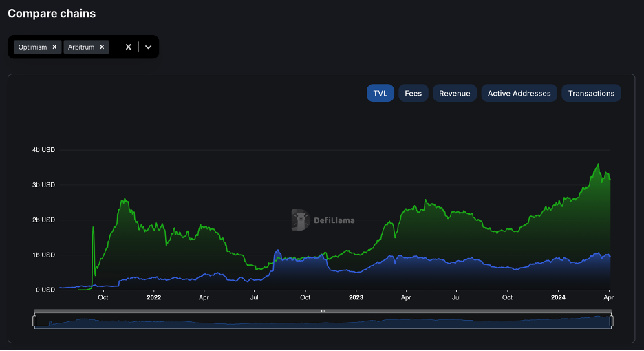Click the right range slider handle
The height and width of the screenshot is (351, 644).
(611, 321)
